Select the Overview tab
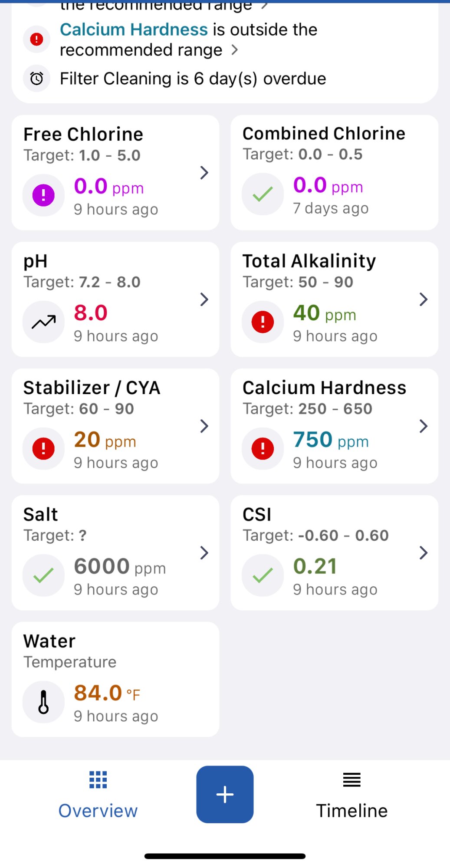The image size is (450, 868). [98, 795]
